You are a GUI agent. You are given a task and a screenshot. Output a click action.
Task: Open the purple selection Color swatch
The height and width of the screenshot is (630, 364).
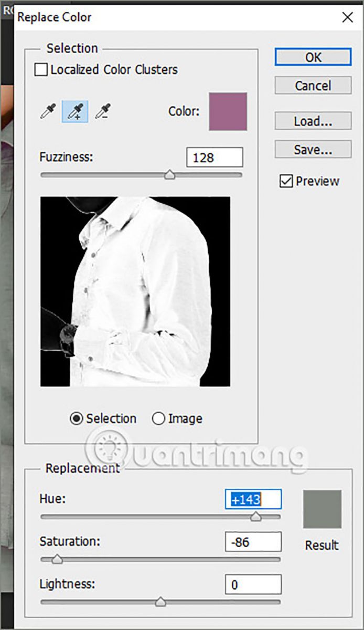(228, 111)
